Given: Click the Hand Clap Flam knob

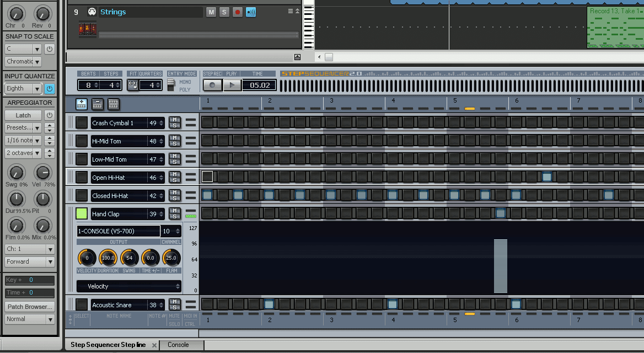Looking at the screenshot, I should coord(171,258).
